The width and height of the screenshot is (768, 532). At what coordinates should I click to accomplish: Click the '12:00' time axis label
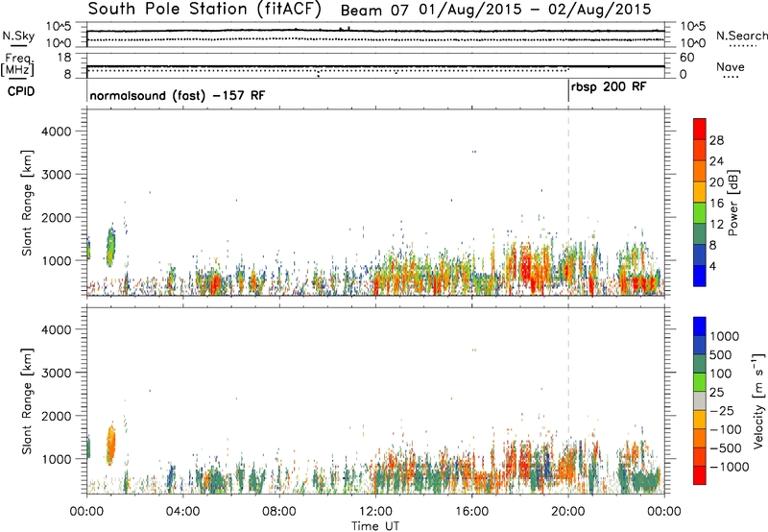pos(375,512)
